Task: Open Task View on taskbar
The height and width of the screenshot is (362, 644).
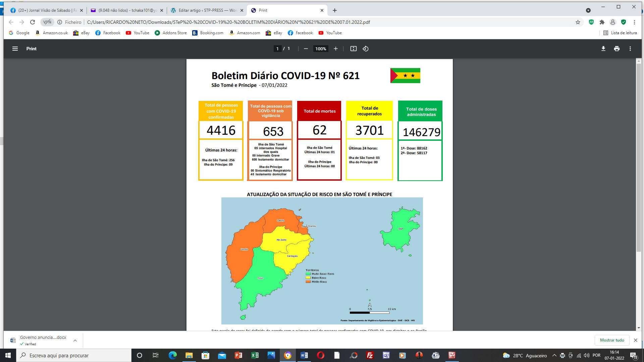Action: click(155, 355)
